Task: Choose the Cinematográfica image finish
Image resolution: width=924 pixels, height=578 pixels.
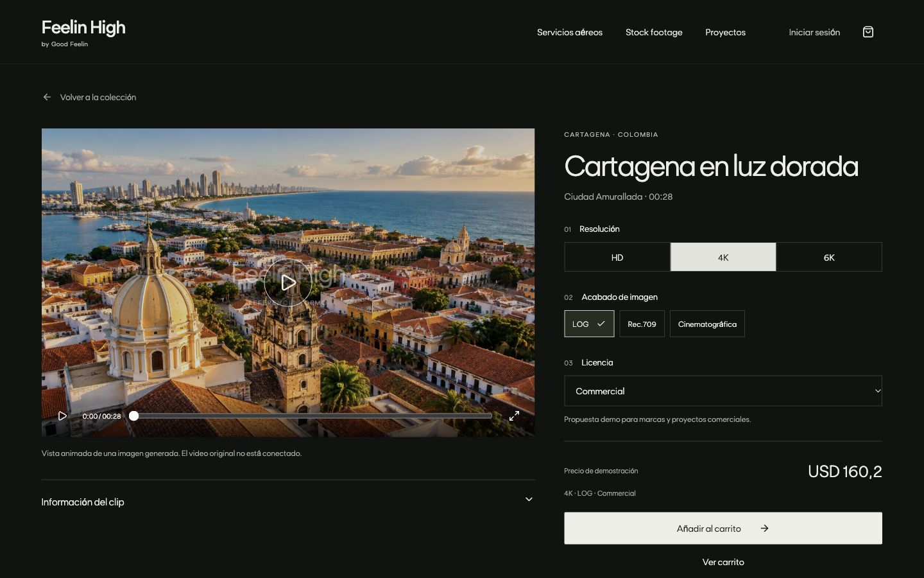Action: pyautogui.click(x=707, y=324)
